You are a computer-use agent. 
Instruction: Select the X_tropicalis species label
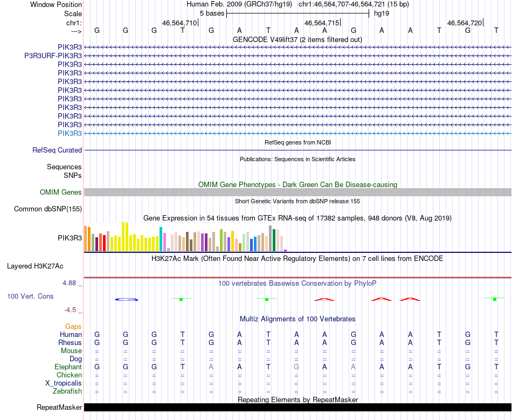(64, 383)
